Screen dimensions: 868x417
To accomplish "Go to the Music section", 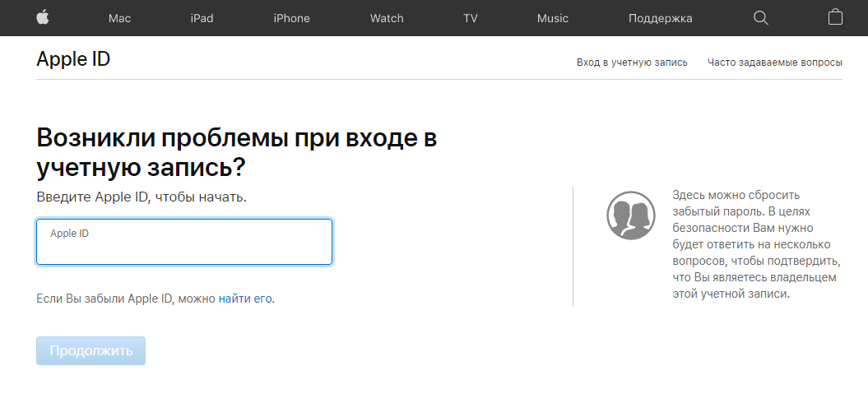I will [552, 18].
